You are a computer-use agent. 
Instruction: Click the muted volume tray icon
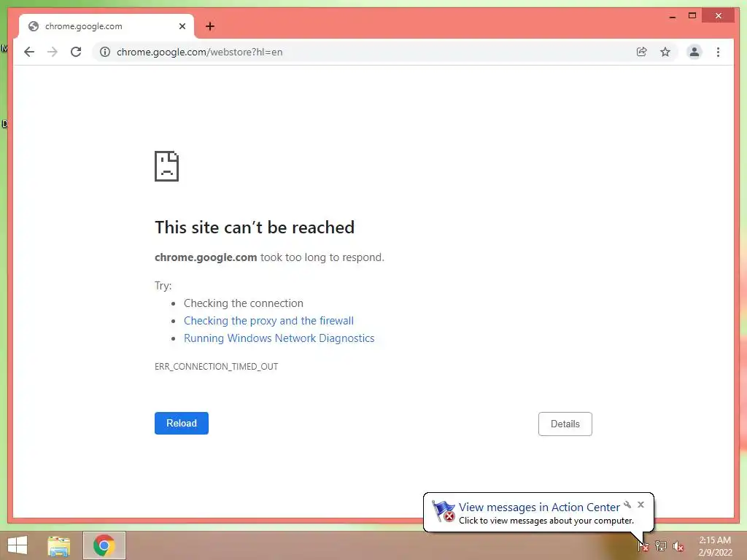[x=678, y=546]
